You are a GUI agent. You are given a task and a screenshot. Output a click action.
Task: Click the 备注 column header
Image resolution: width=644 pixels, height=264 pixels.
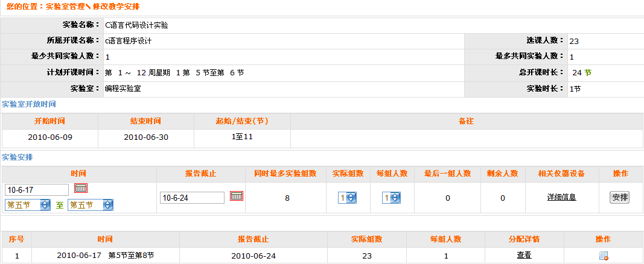pos(465,121)
